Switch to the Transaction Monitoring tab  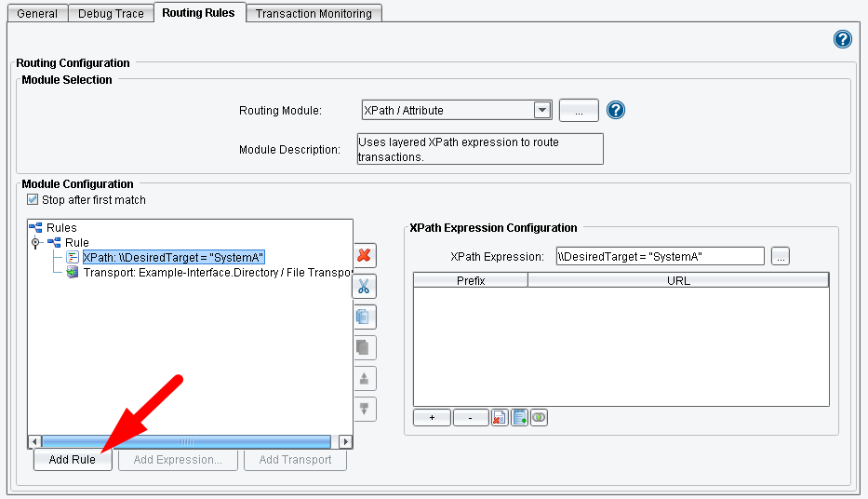tap(314, 13)
